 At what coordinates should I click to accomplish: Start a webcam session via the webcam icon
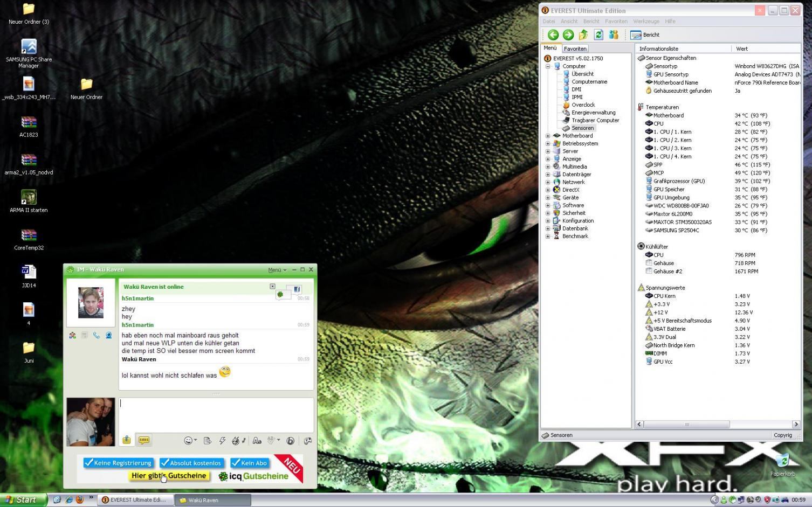click(108, 335)
